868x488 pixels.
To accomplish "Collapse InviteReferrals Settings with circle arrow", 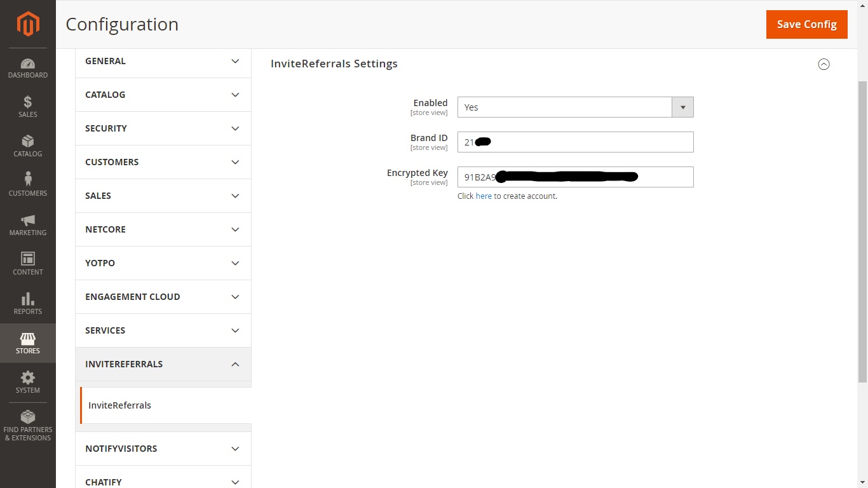I will (824, 64).
